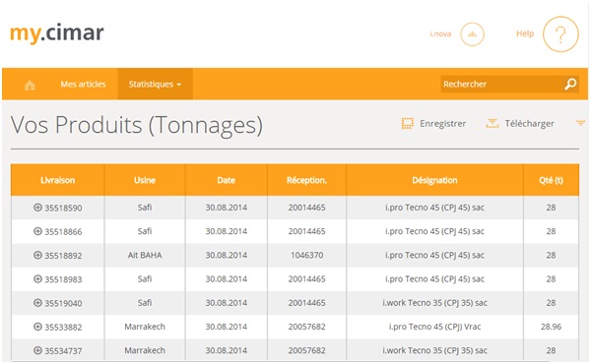Click the my.cimar logo
The width and height of the screenshot is (591, 364).
coord(56,33)
